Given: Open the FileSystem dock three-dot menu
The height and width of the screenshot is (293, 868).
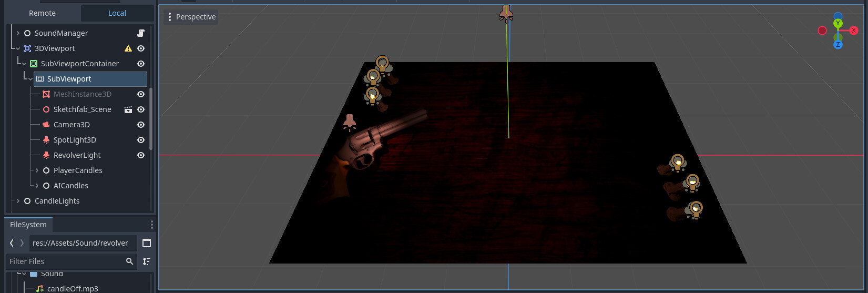Looking at the screenshot, I should coord(152,225).
